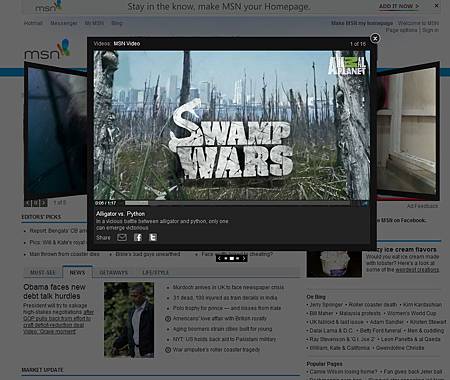Share the video on Facebook
The width and height of the screenshot is (450, 380).
click(x=138, y=237)
